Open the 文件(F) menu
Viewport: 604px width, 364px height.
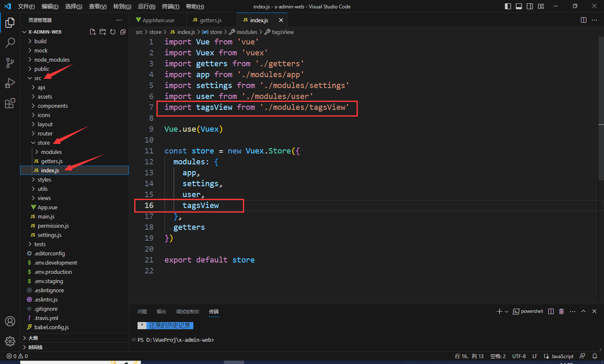coord(26,6)
